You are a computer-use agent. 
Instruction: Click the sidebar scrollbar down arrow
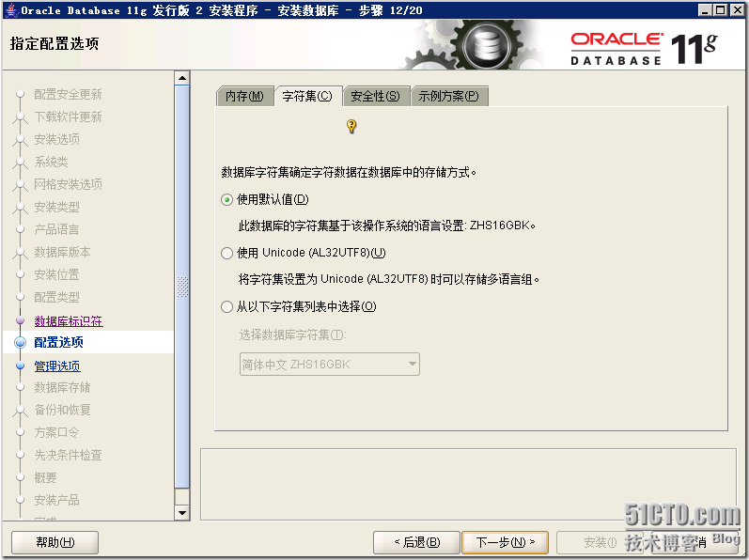[182, 513]
